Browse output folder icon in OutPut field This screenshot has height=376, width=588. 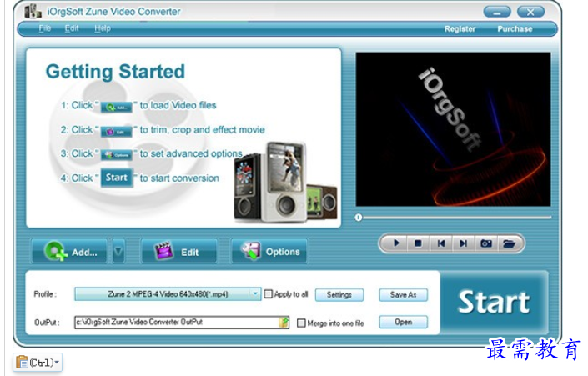[x=284, y=323]
